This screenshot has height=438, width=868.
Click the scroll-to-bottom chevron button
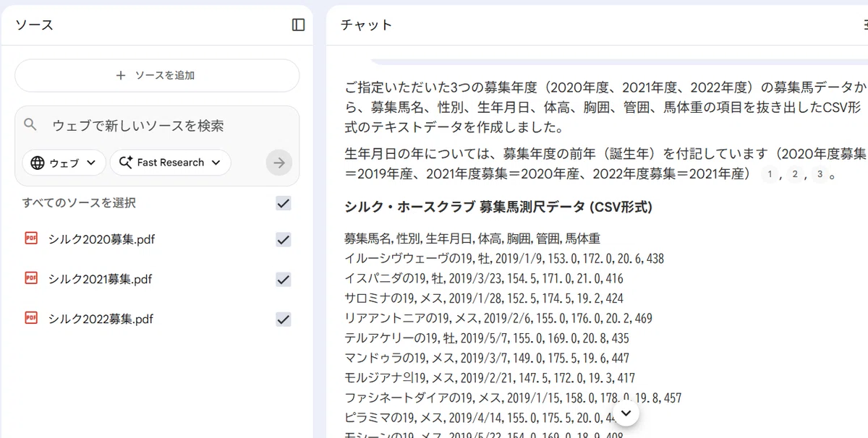click(x=626, y=413)
